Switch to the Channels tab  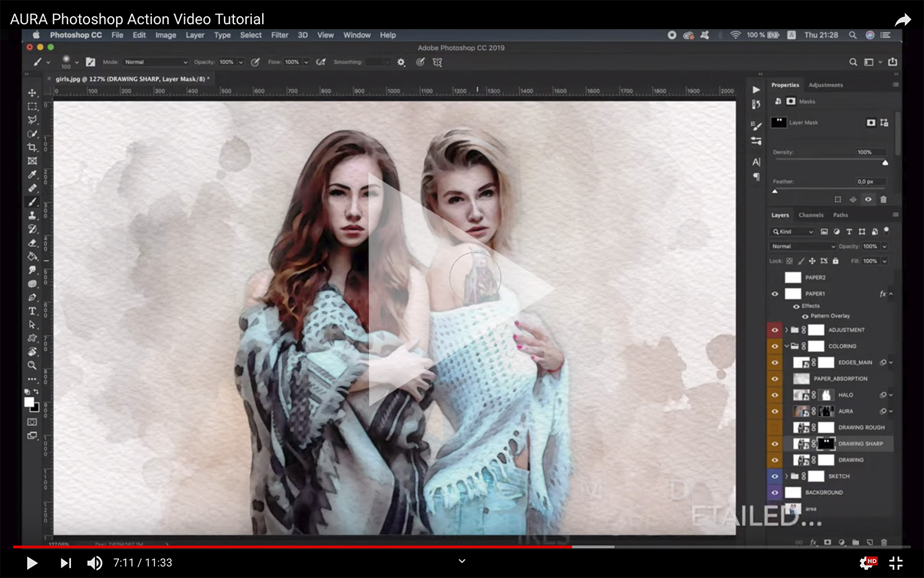pos(811,215)
